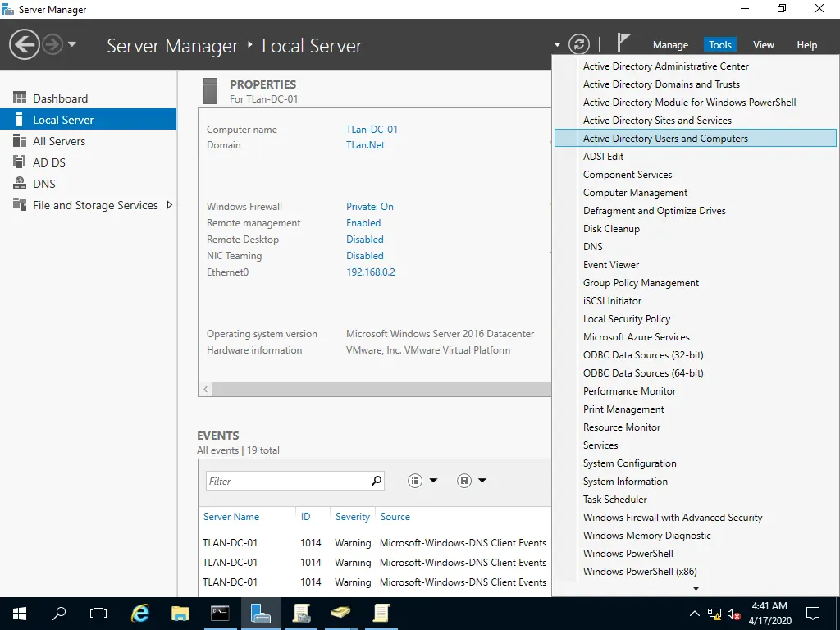The height and width of the screenshot is (630, 840).
Task: Click the properties horizontal scrollbar left arrow
Action: [206, 389]
